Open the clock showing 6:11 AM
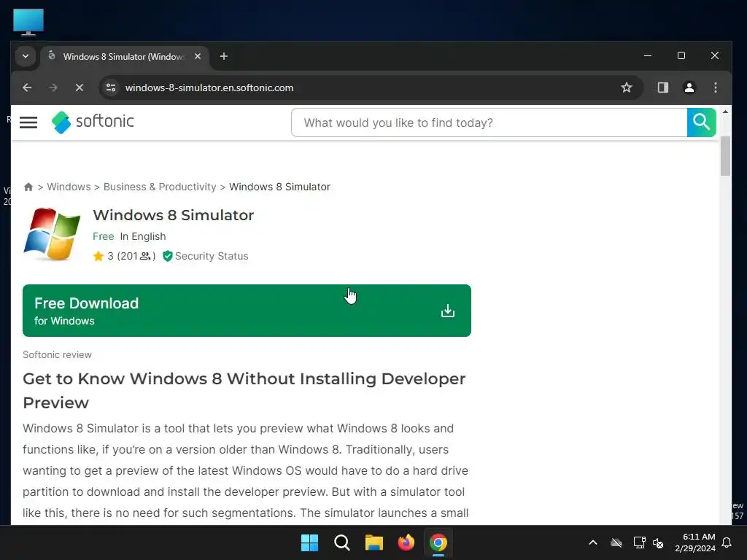 pyautogui.click(x=695, y=542)
